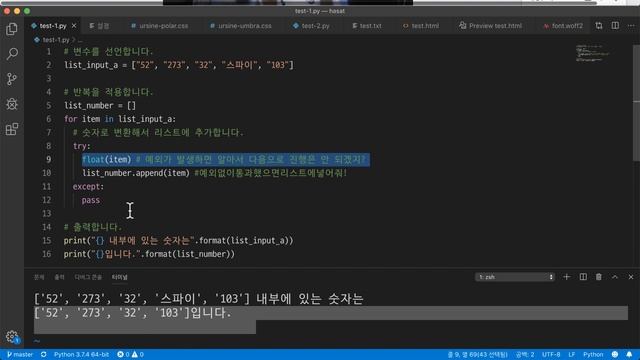Click the 'try:' keyword on line 8
Screen dimensions: 640x360
[82, 146]
